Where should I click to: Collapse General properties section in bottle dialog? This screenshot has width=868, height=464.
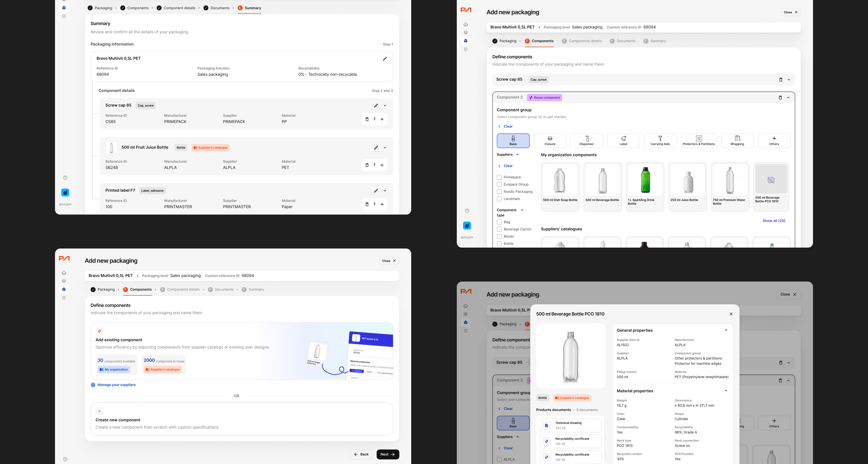[726, 330]
